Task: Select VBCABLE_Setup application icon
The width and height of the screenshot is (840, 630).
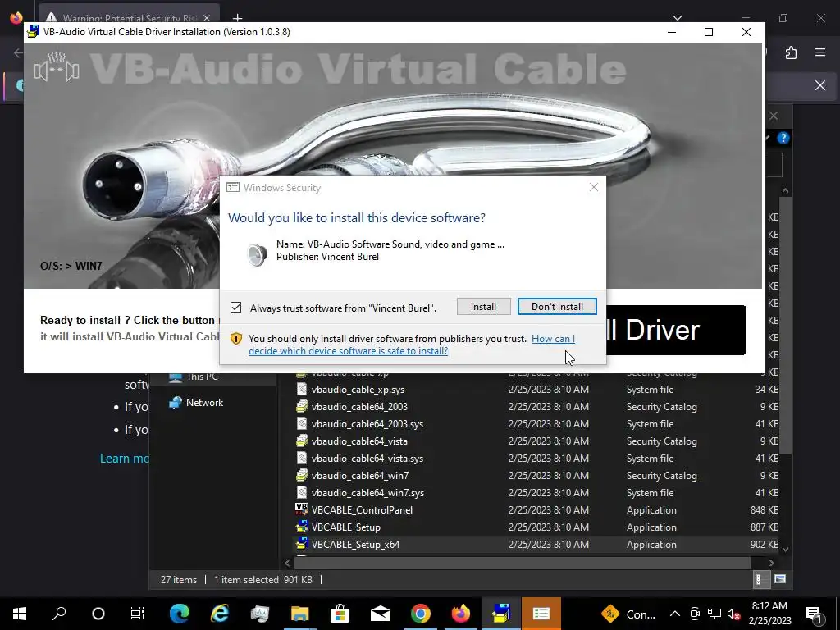Action: click(302, 527)
